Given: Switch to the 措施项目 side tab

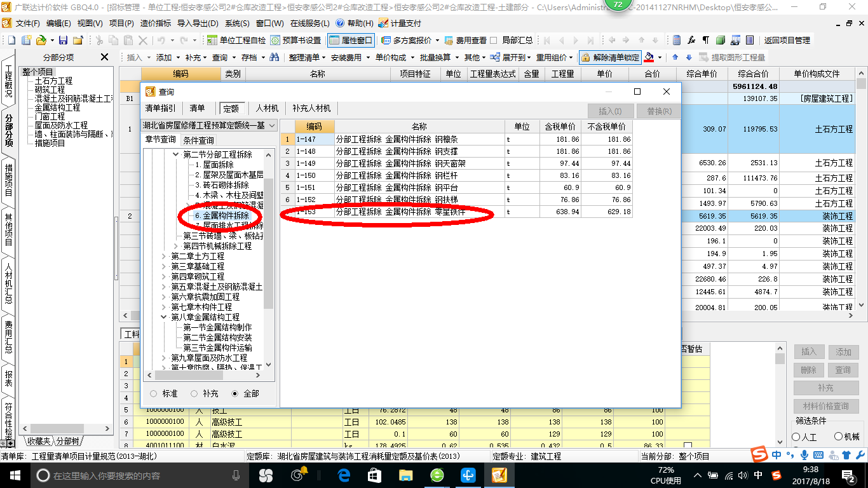Looking at the screenshot, I should point(8,180).
